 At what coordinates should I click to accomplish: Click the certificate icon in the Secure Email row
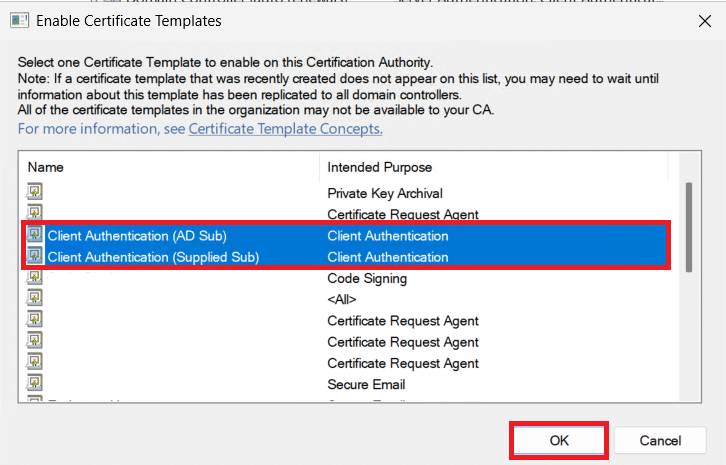[x=35, y=384]
